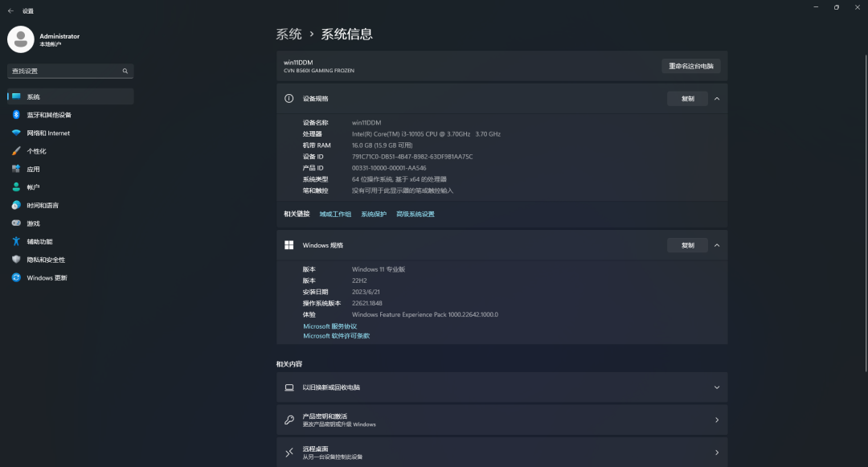This screenshot has height=467, width=868.
Task: Open Time and Language settings
Action: [42, 205]
